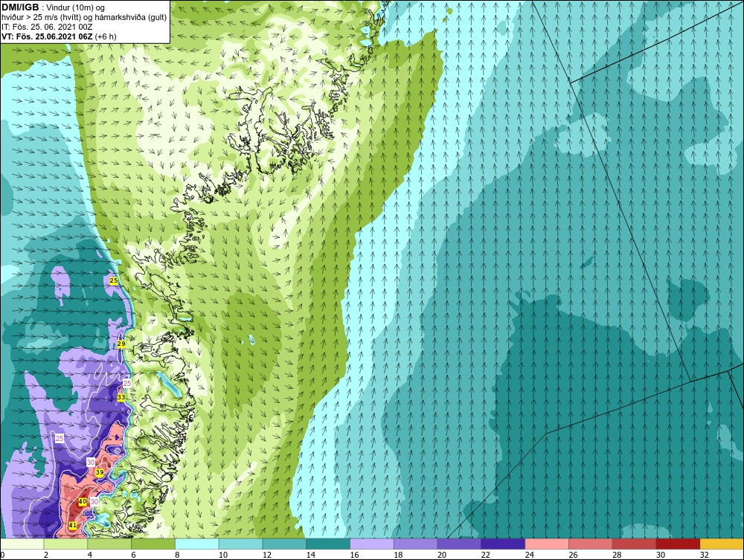Click the yellow 41 max gust label
The image size is (744, 560).
pos(73,525)
